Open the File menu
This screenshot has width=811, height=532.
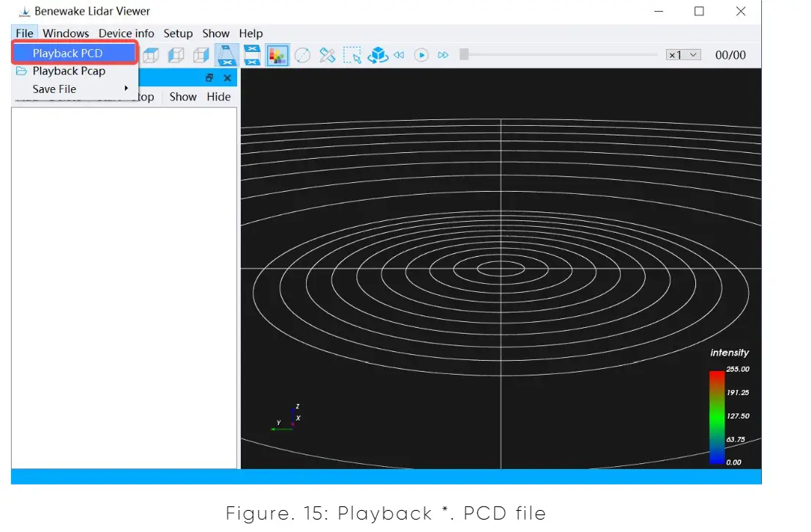click(24, 33)
